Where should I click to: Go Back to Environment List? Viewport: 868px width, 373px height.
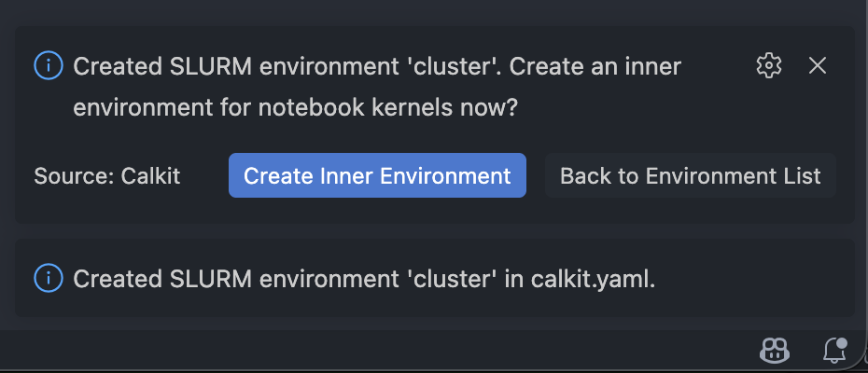click(x=690, y=175)
